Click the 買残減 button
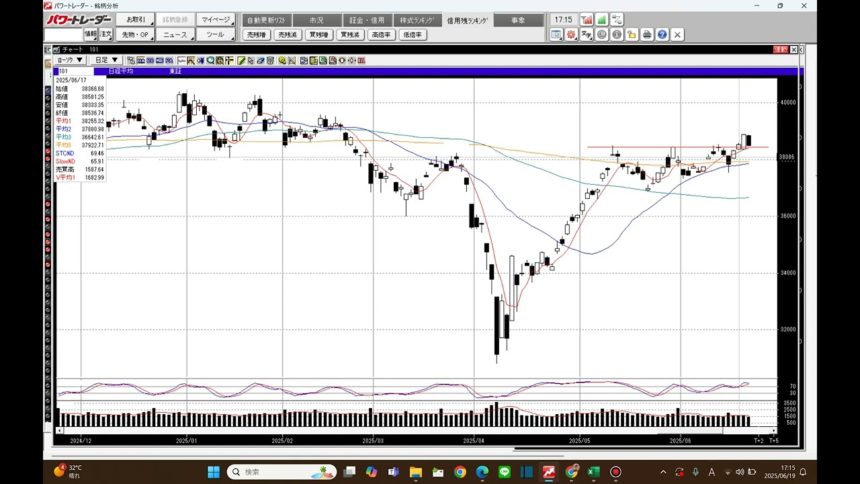This screenshot has width=860, height=484. tap(350, 34)
